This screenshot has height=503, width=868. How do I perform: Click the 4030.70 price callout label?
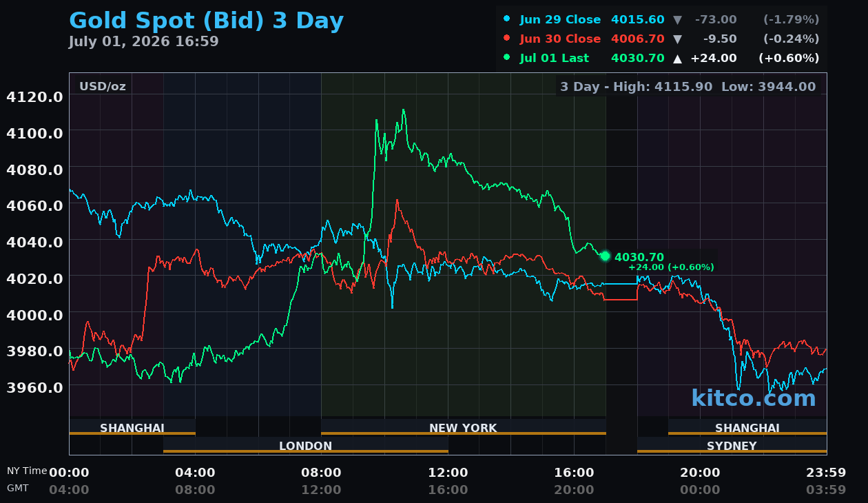click(639, 257)
